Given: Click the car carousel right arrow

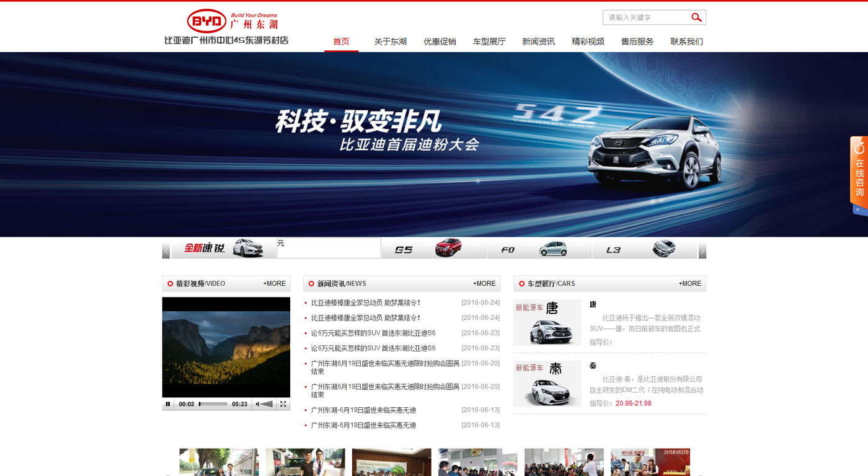Looking at the screenshot, I should point(702,250).
